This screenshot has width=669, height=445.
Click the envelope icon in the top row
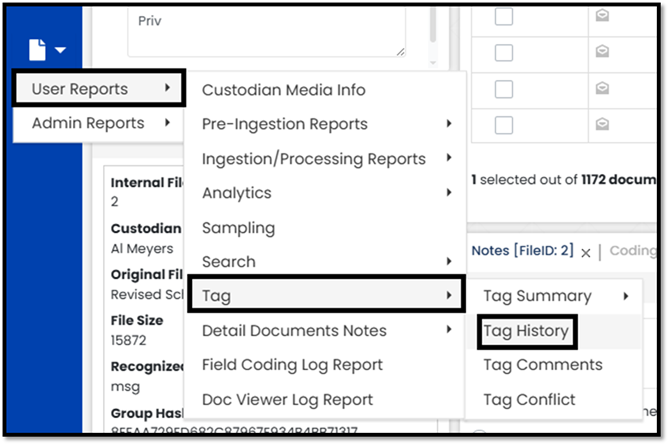pyautogui.click(x=604, y=16)
